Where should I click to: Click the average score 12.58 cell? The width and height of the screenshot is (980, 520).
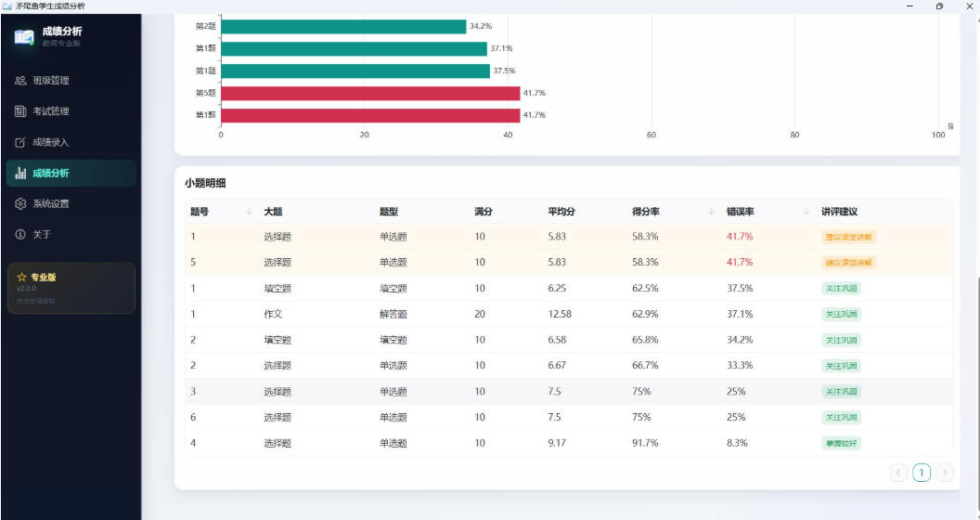(560, 315)
